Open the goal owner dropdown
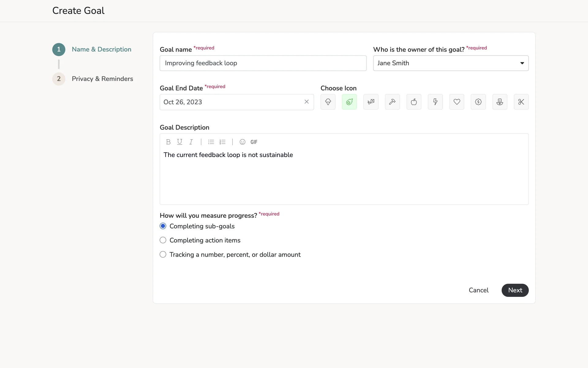This screenshot has width=588, height=368. point(450,63)
